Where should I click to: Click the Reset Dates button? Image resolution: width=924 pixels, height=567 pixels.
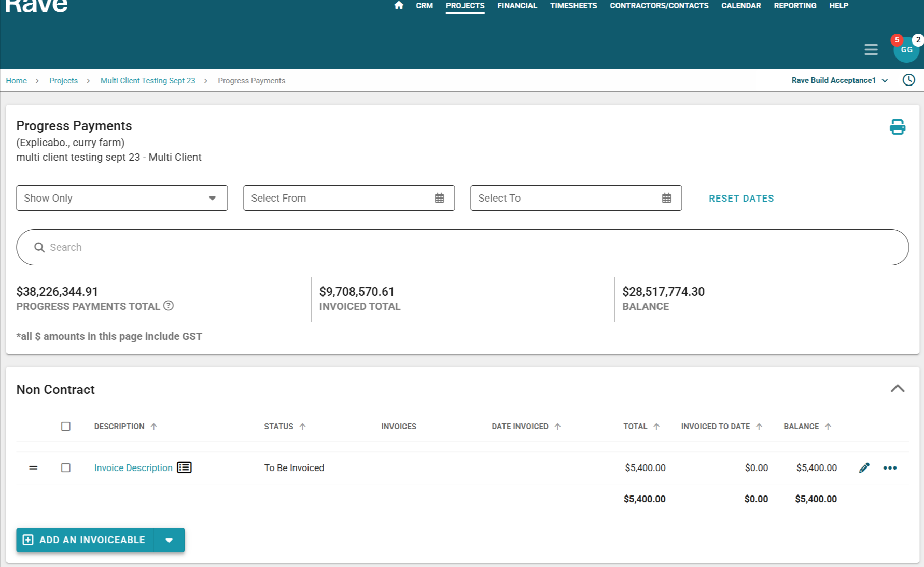pos(741,199)
